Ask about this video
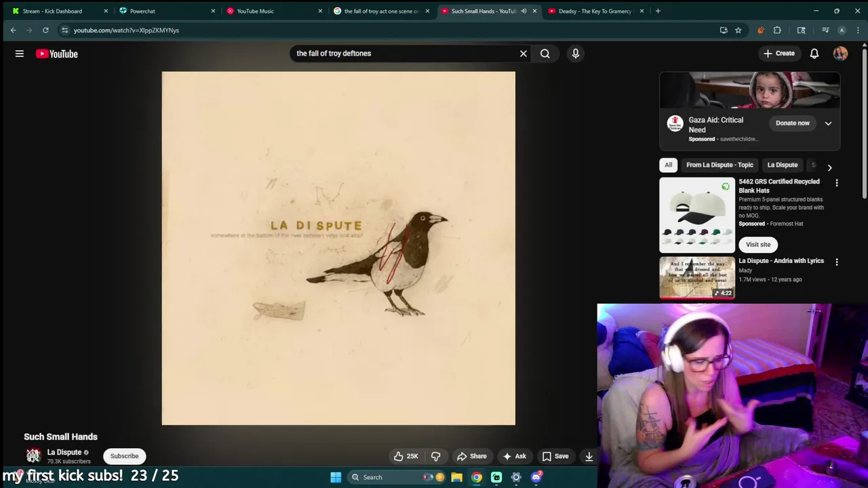Screen dimensions: 868x488 point(515,456)
